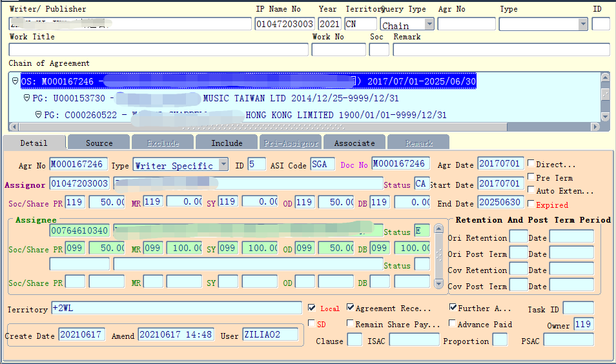Open the top Type dropdown arrow
Viewport: 616px width, 364px height.
pos(582,25)
